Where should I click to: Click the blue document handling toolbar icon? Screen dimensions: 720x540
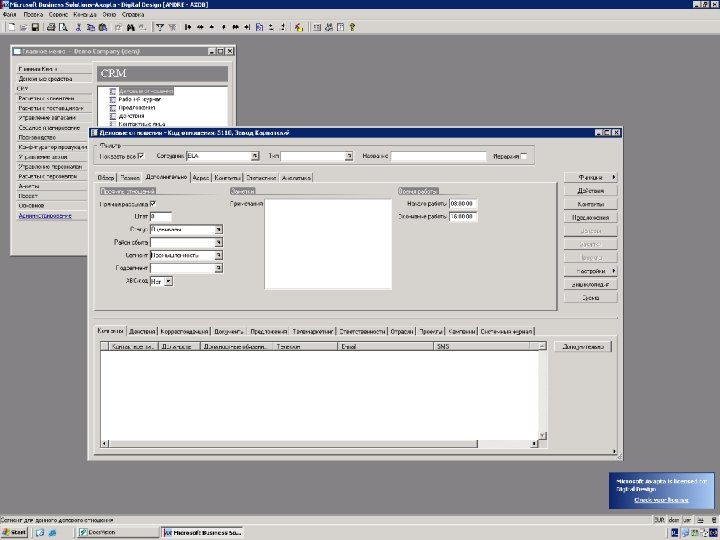(259, 28)
